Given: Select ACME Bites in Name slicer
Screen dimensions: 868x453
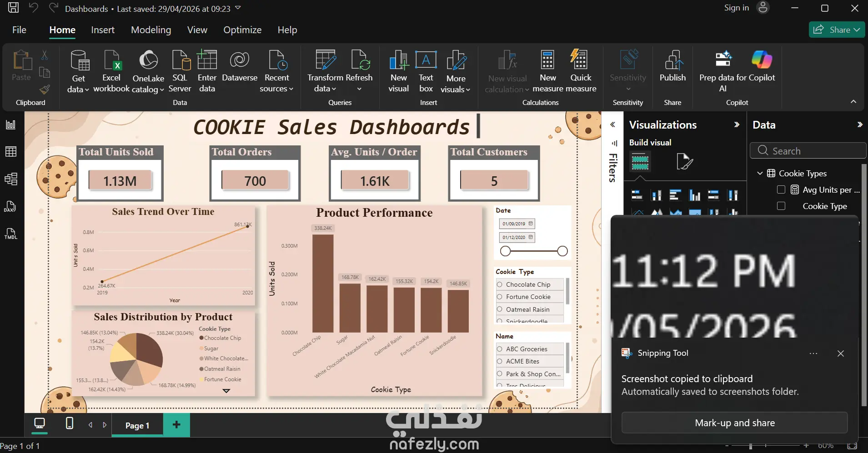Looking at the screenshot, I should 530,361.
